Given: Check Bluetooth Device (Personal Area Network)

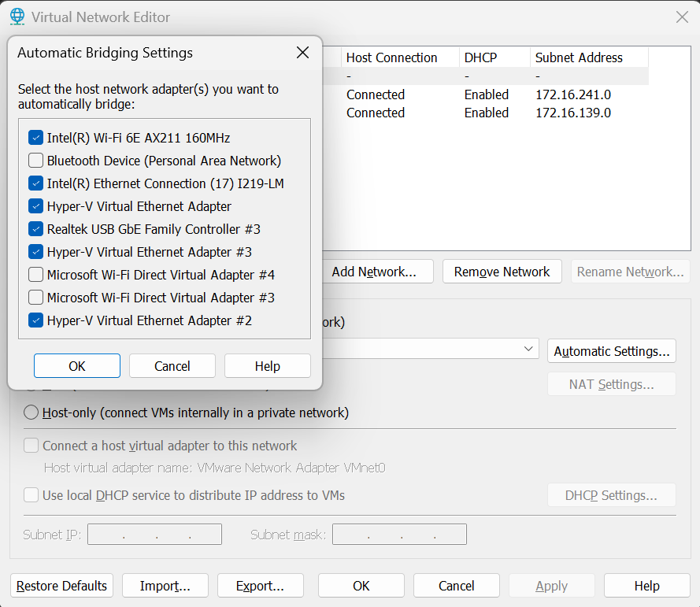Looking at the screenshot, I should (x=35, y=161).
